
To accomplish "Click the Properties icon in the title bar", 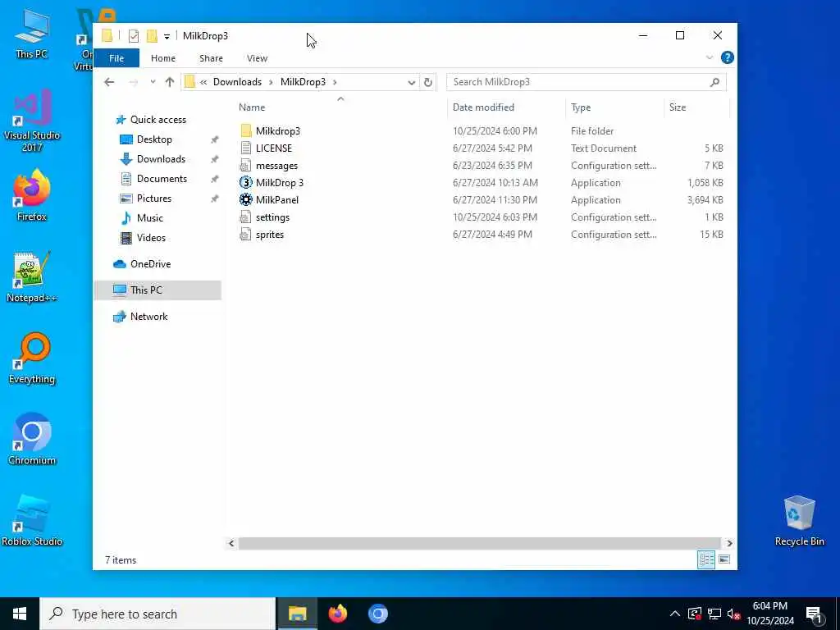I will click(x=134, y=36).
